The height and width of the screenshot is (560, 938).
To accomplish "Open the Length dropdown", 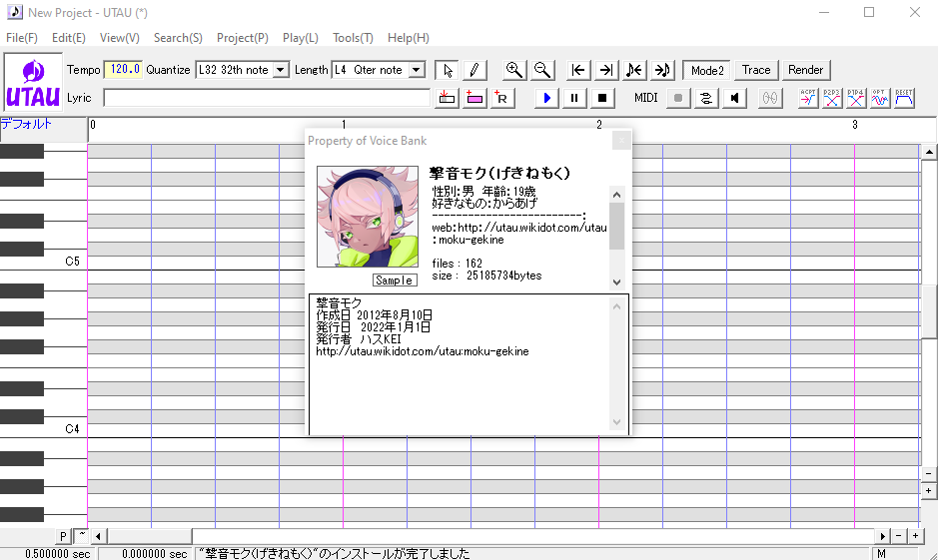I will tap(416, 70).
